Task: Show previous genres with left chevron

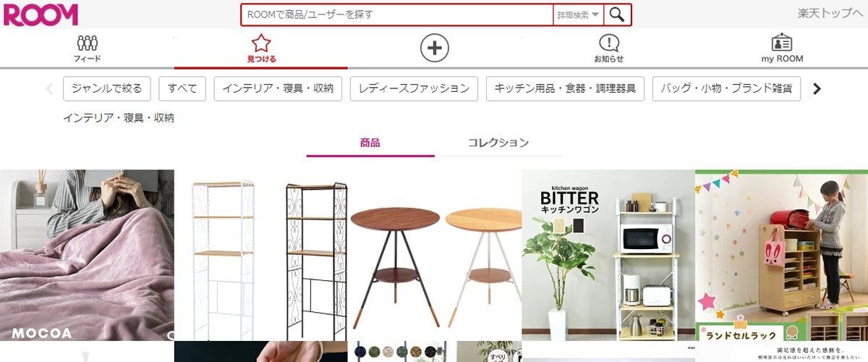Action: click(x=49, y=89)
